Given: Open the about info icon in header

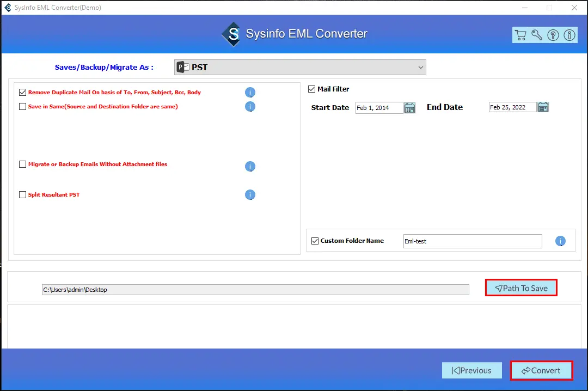Looking at the screenshot, I should [569, 35].
